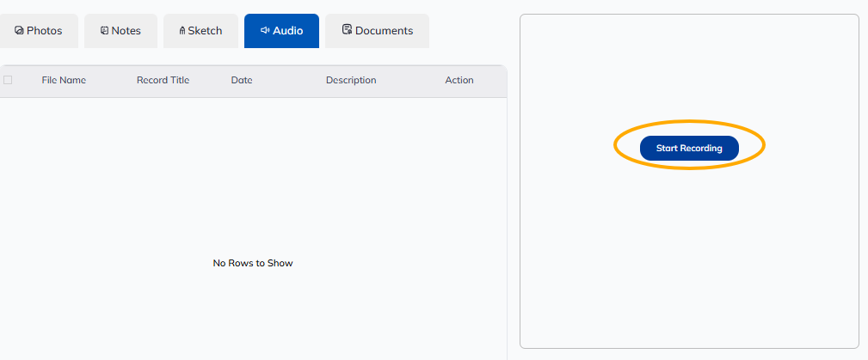Click the speaker icon in Audio tab
This screenshot has width=868, height=360.
tap(265, 31)
